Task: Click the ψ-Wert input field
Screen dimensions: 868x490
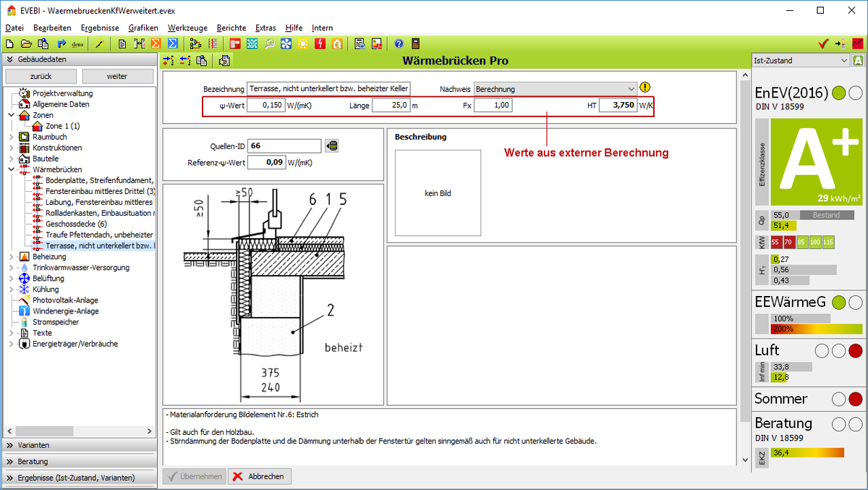Action: pyautogui.click(x=265, y=106)
